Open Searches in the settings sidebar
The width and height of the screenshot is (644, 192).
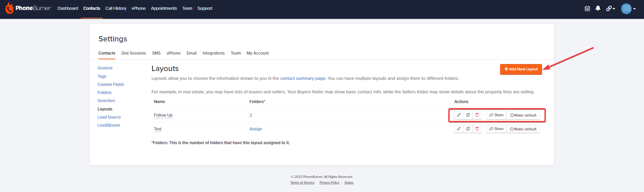point(106,101)
